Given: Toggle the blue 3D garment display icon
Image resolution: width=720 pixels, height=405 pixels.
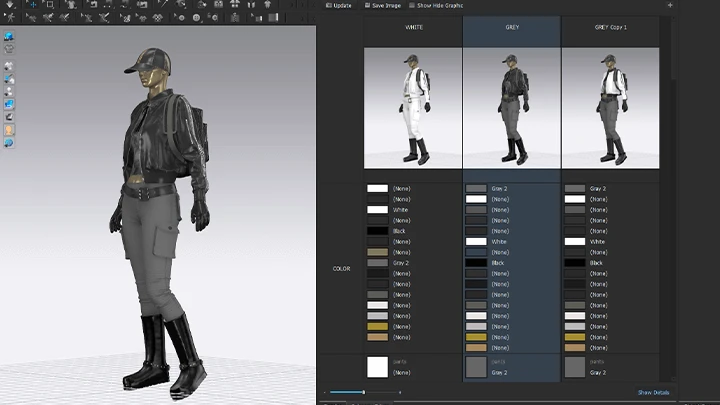Looking at the screenshot, I should pos(9,36).
